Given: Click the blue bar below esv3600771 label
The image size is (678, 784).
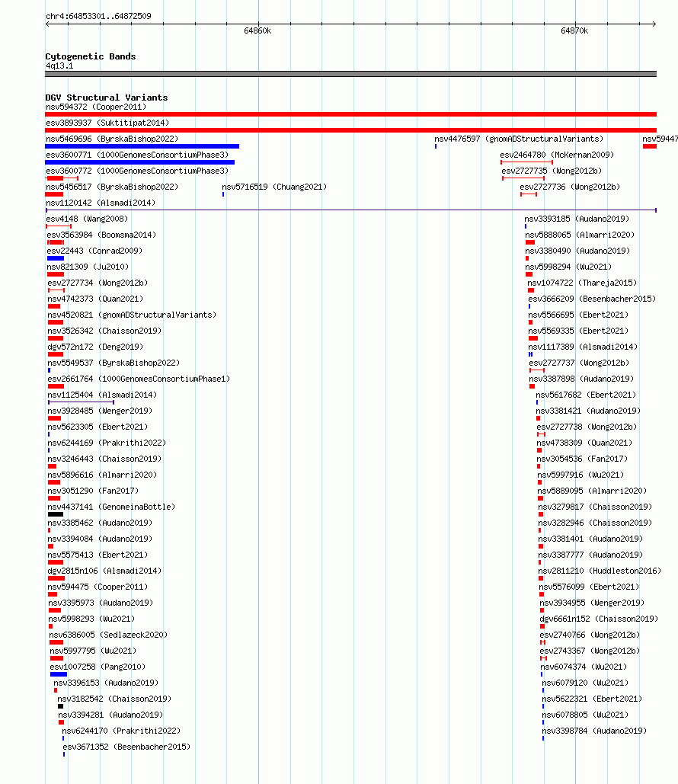Looking at the screenshot, I should tap(139, 162).
